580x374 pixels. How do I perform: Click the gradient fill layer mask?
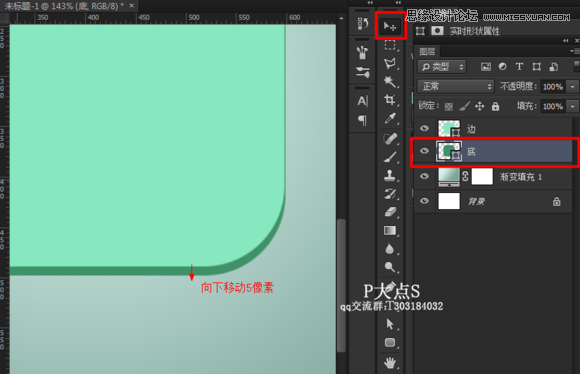[482, 176]
